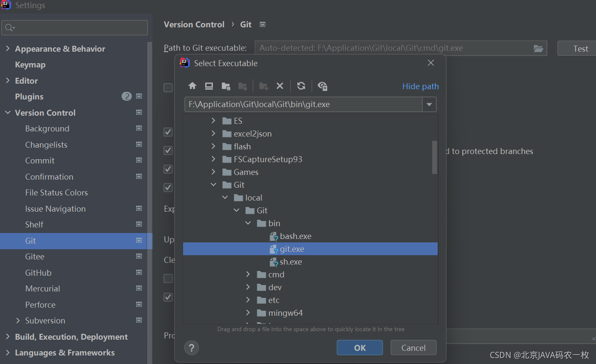Go to Home directory in Select Executable
596x364 pixels.
pos(192,86)
